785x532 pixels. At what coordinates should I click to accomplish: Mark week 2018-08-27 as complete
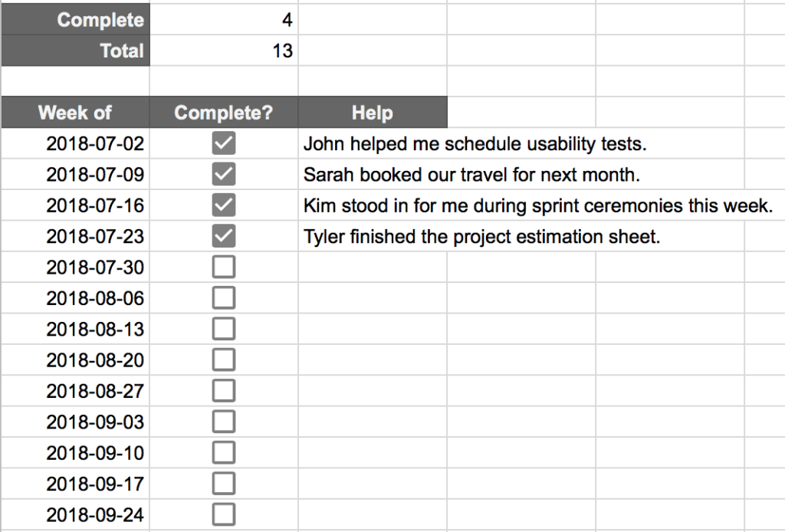coord(223,391)
